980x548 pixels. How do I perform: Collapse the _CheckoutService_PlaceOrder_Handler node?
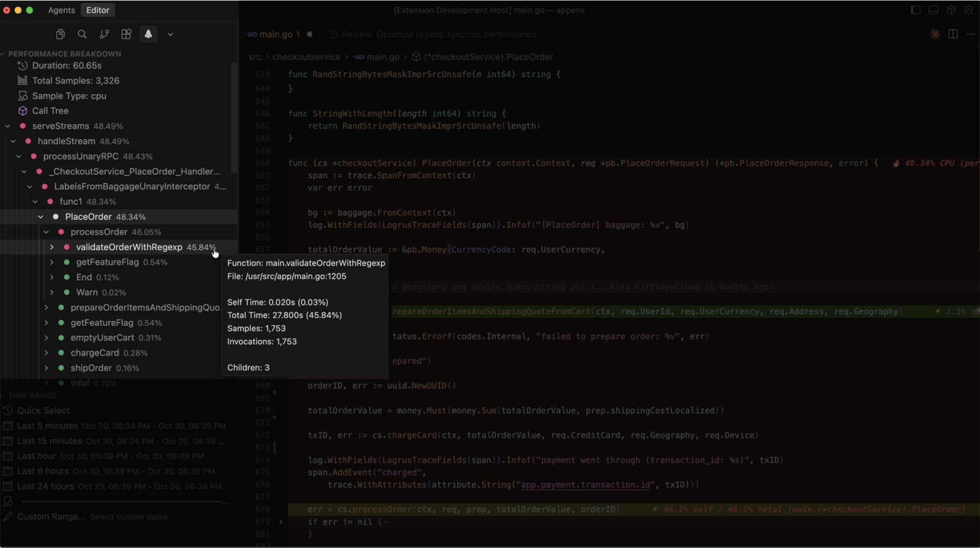[24, 171]
